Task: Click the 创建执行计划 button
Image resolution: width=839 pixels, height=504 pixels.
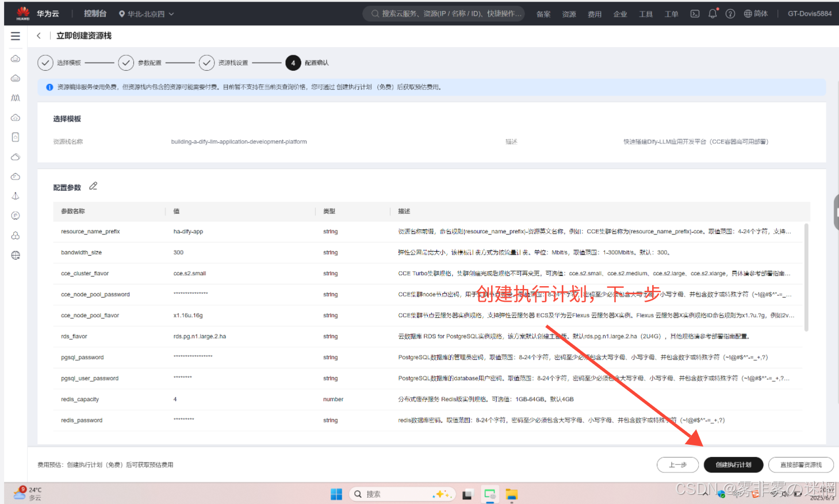Action: point(733,465)
